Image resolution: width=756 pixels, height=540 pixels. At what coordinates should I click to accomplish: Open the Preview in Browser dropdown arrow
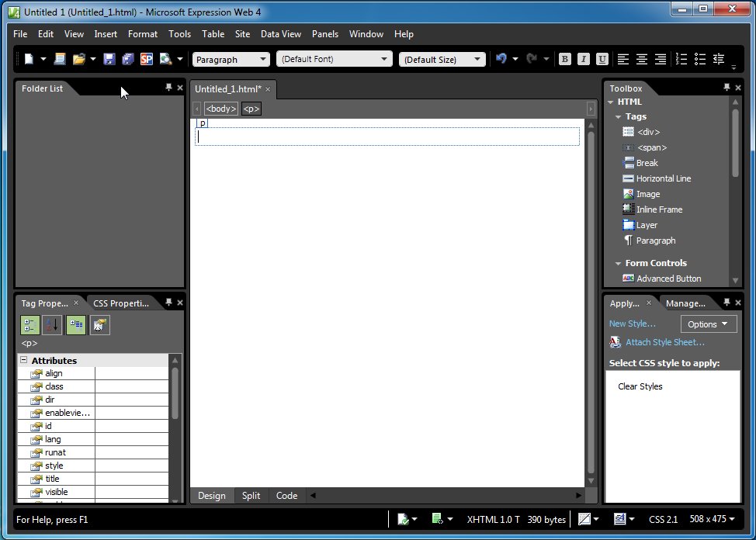point(180,59)
